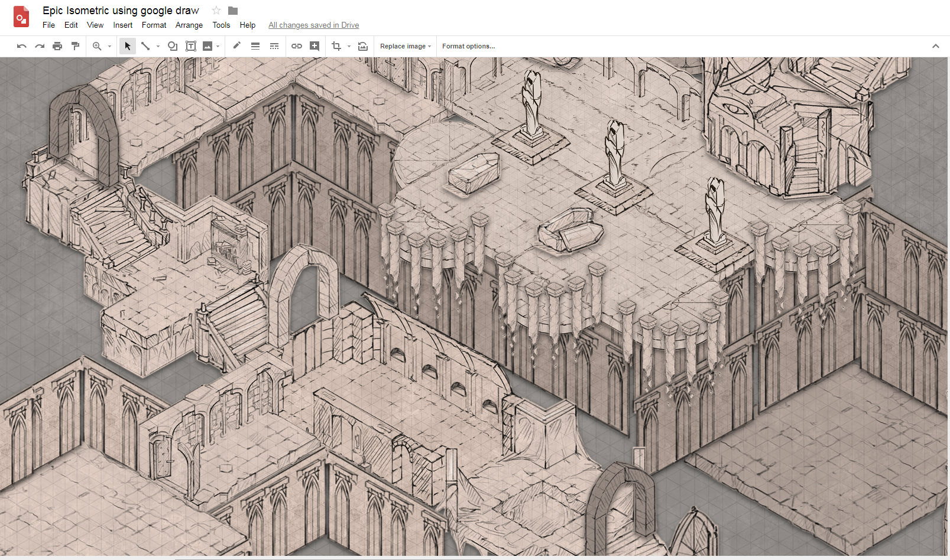Select the Text box tool
Viewport: 950px width, 560px height.
click(191, 46)
